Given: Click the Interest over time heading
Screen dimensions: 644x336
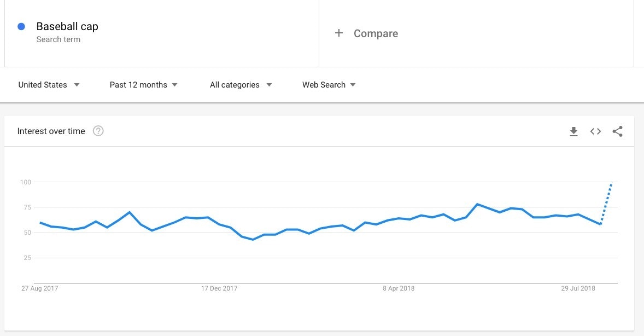Looking at the screenshot, I should tap(51, 131).
